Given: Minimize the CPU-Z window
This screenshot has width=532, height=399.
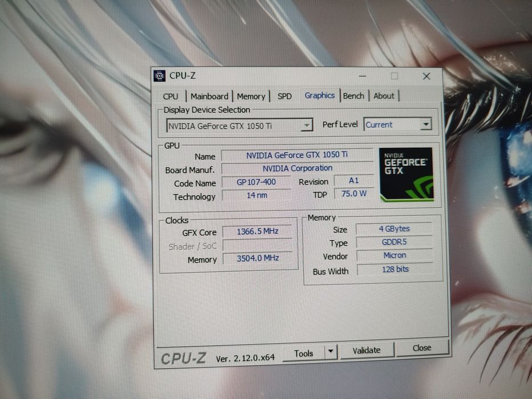Looking at the screenshot, I should [362, 76].
